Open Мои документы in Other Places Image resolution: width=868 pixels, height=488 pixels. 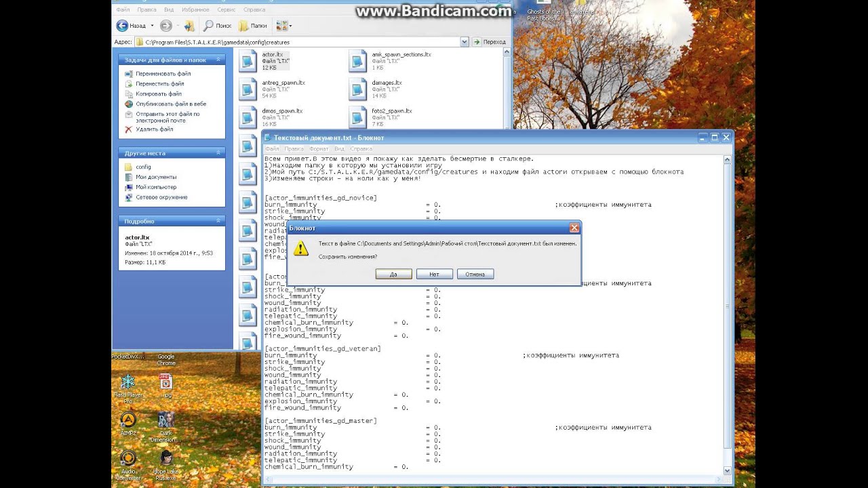coord(156,177)
